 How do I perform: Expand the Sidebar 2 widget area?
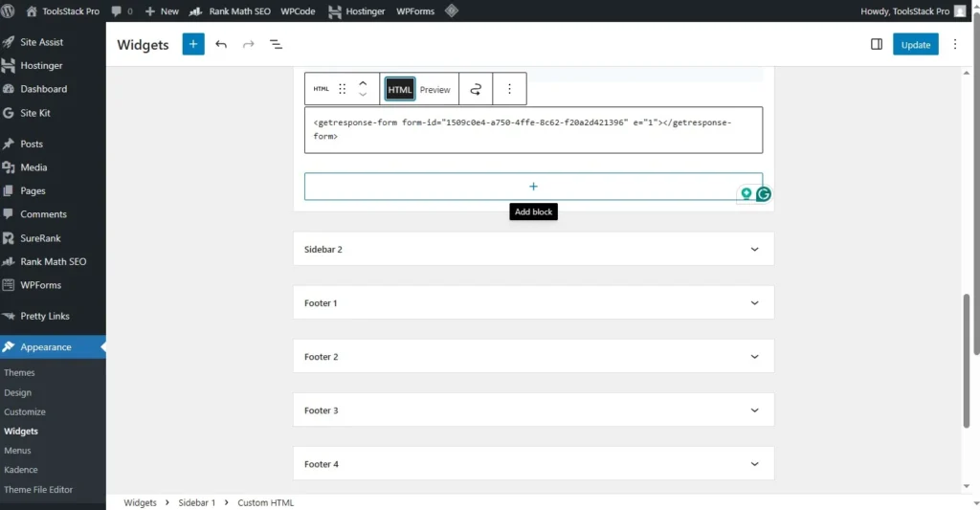coord(533,249)
